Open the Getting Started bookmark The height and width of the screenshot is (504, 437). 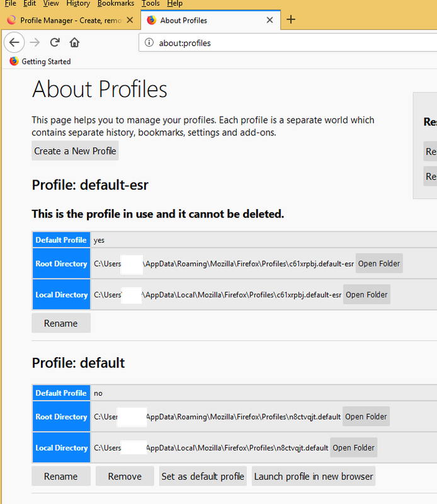click(40, 61)
